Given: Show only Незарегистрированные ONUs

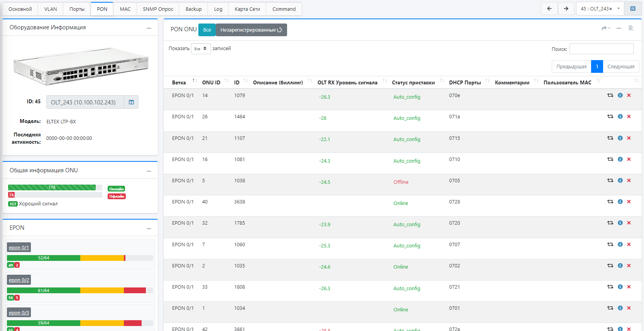Looking at the screenshot, I should 251,30.
